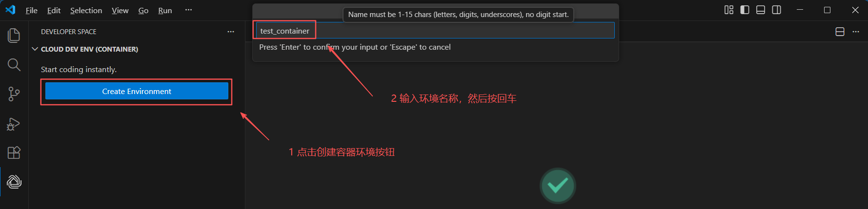Open Developer Space panel more actions menu
Image resolution: width=868 pixels, height=209 pixels.
point(231,32)
